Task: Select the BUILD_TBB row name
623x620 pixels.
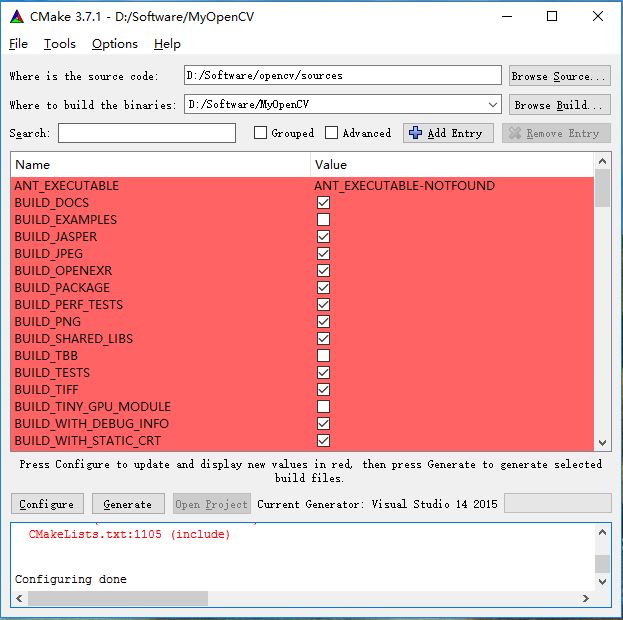Action: (x=46, y=355)
